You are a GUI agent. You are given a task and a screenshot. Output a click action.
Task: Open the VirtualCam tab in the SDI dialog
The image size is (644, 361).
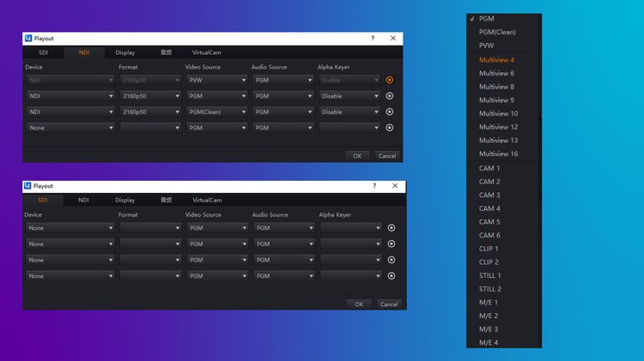tap(207, 200)
